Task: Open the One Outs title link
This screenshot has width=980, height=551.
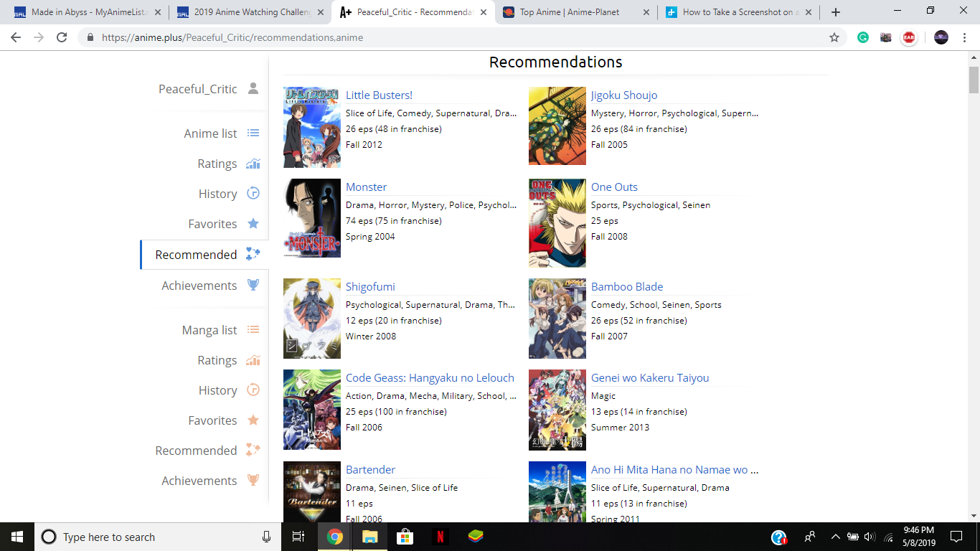Action: [614, 187]
